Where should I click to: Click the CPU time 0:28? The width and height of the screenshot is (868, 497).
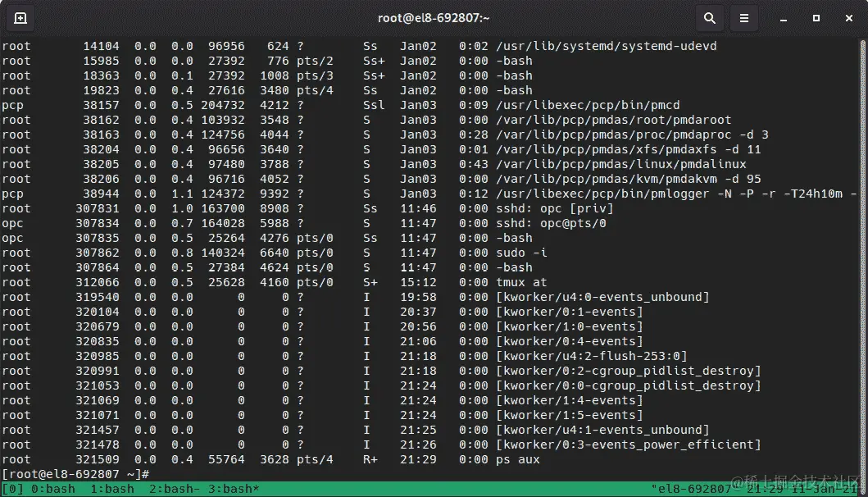473,135
